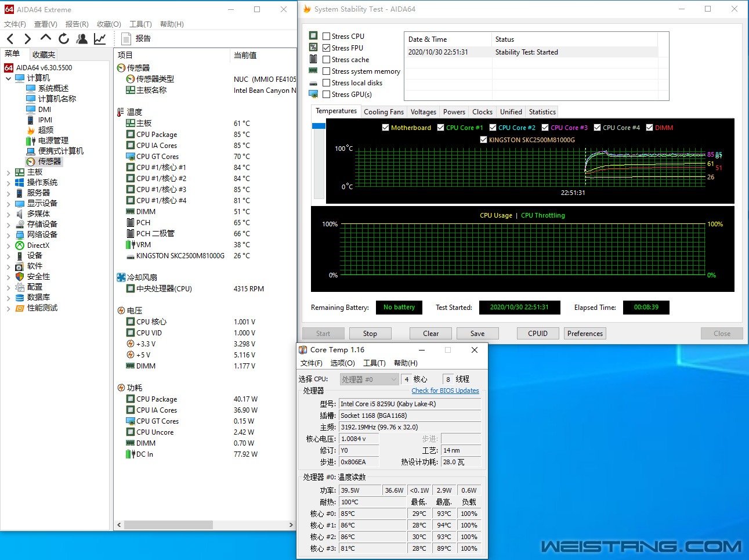Click the 性能测试 benchmark icon in tree
The height and width of the screenshot is (560, 749).
point(20,308)
